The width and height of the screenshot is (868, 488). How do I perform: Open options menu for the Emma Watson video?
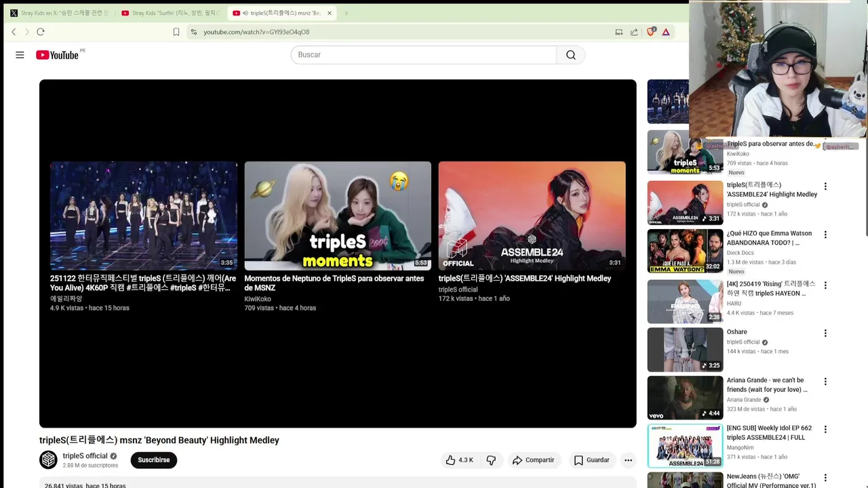(x=825, y=235)
